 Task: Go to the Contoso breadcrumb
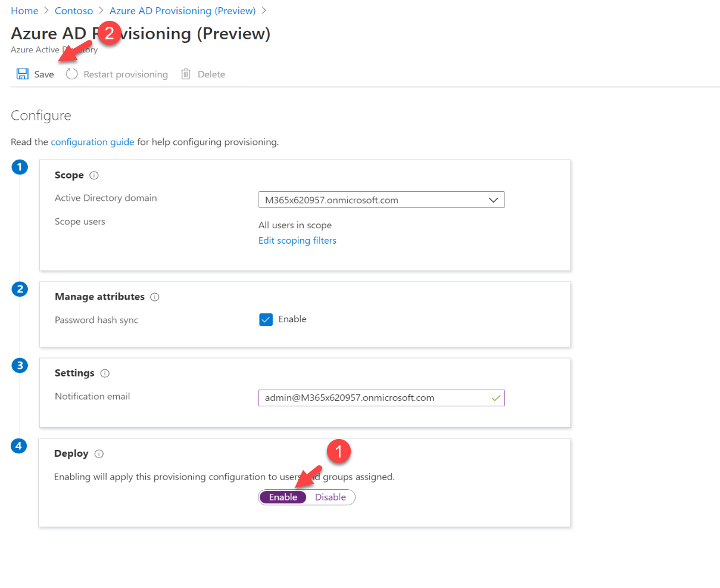[74, 11]
